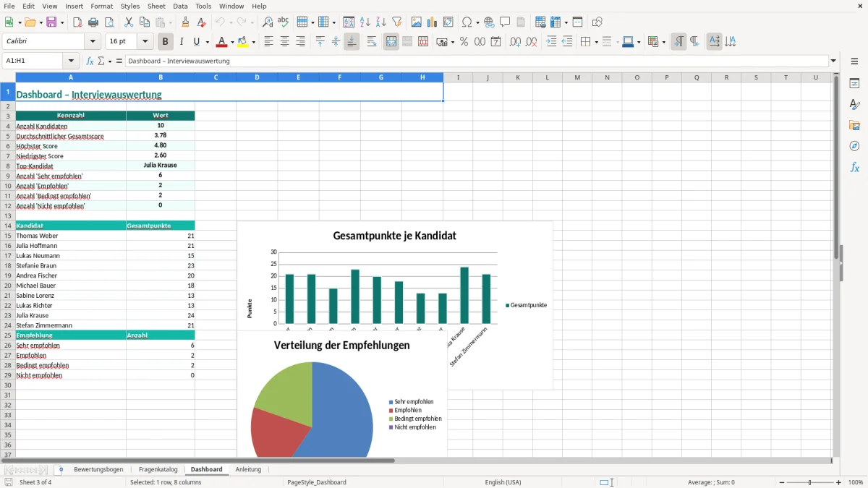Click the Copy icon
This screenshot has width=868, height=488.
point(144,22)
